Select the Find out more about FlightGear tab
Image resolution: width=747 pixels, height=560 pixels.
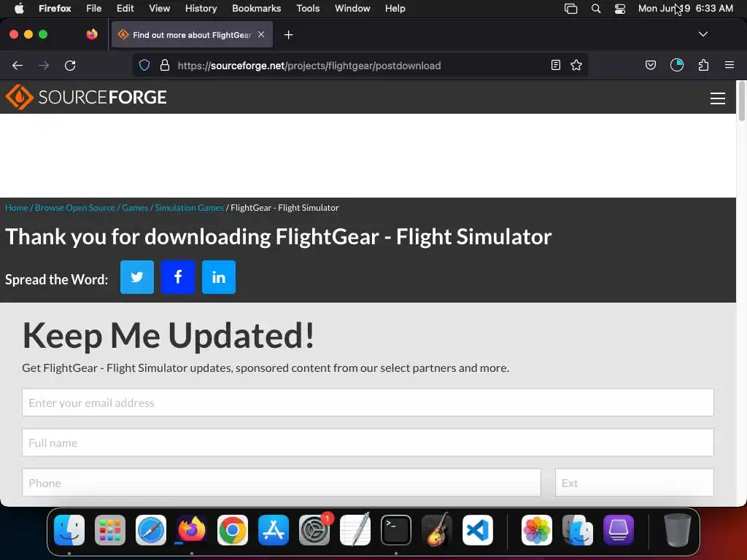[192, 34]
